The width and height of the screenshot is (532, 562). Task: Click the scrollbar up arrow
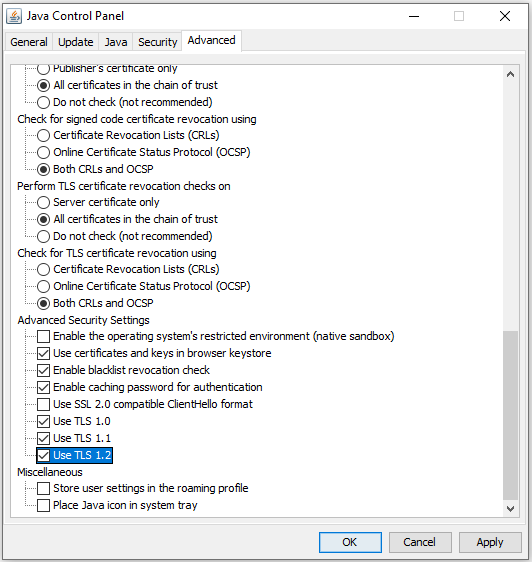[x=510, y=75]
